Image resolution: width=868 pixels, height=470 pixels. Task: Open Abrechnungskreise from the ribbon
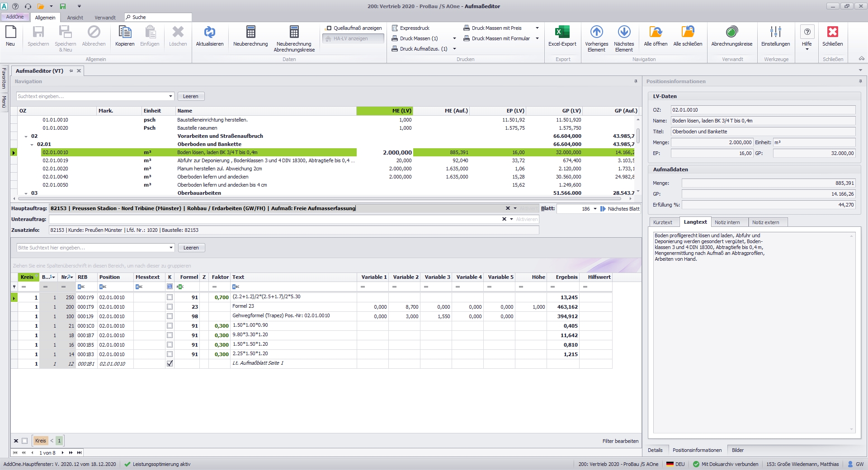coord(731,33)
